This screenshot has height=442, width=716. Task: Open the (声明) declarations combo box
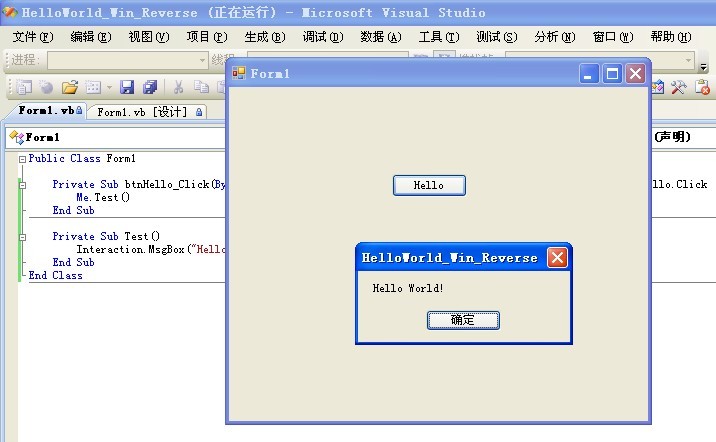pos(684,137)
